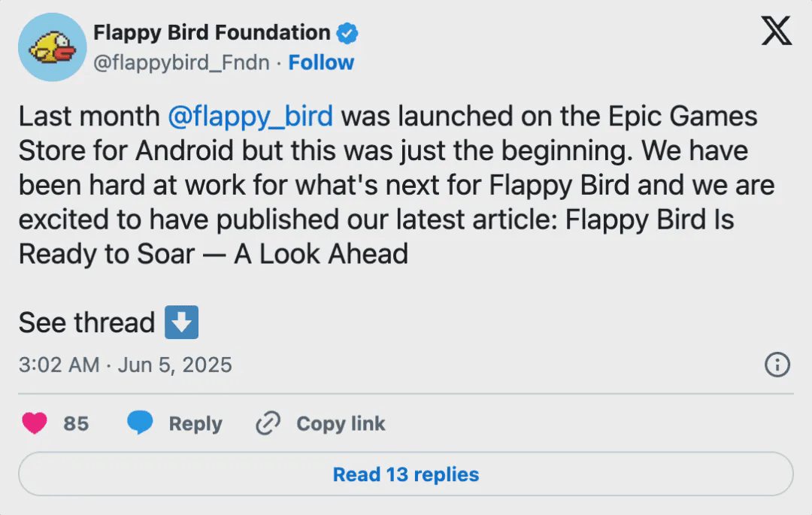
Task: Click the Ready to Soar article title text
Action: click(213, 254)
